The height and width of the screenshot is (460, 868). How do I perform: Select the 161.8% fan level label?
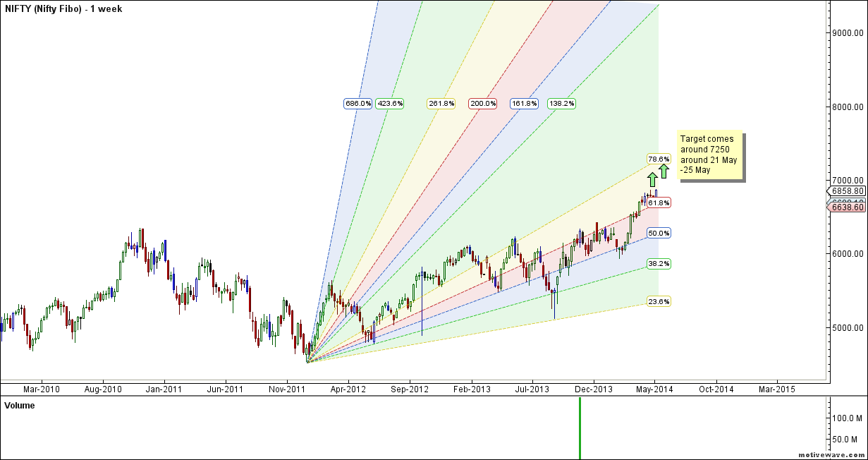pos(524,104)
